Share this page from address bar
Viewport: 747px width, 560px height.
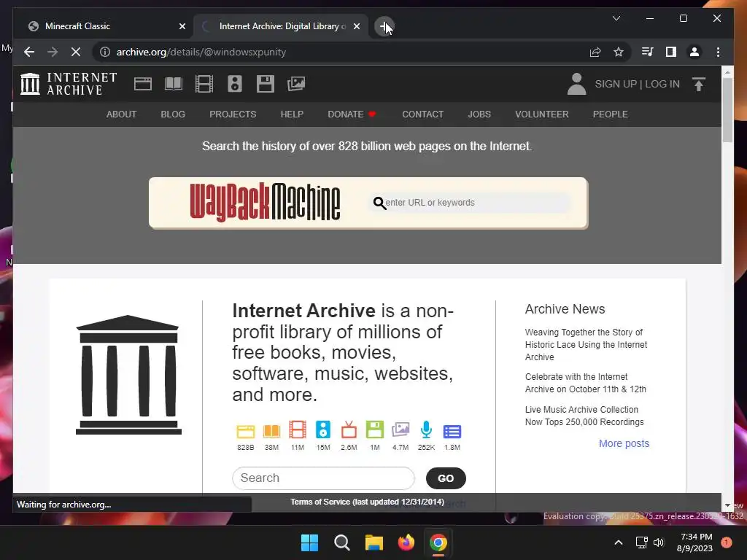pyautogui.click(x=595, y=52)
